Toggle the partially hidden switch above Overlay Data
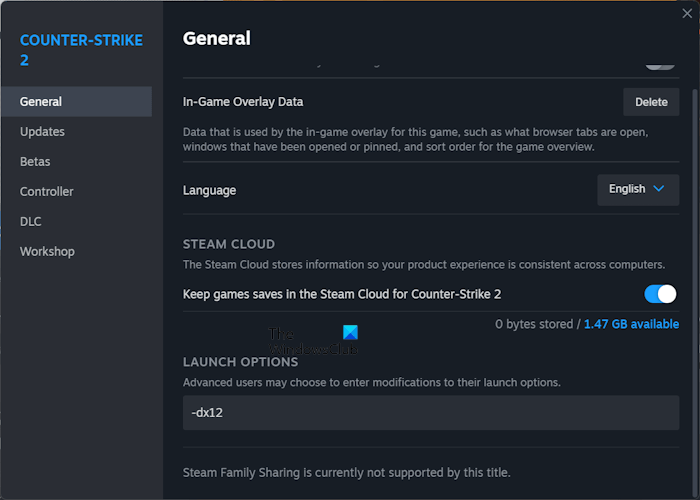Image resolution: width=700 pixels, height=500 pixels. (659, 65)
